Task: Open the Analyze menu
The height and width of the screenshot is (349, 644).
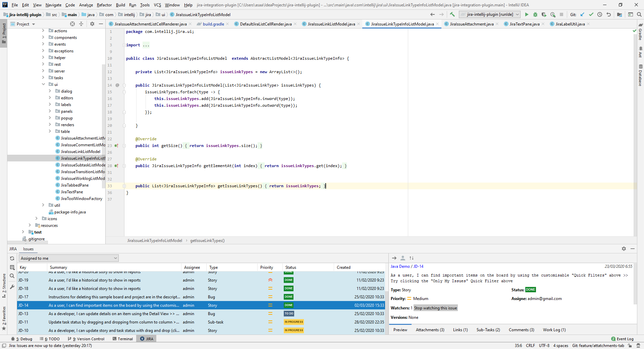Action: [x=86, y=5]
